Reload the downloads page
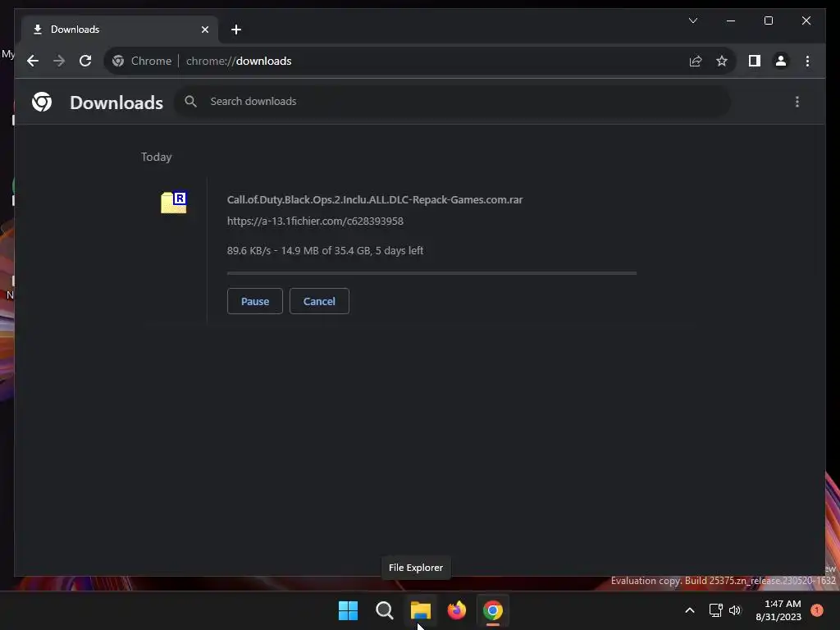Image resolution: width=840 pixels, height=630 pixels. [85, 61]
